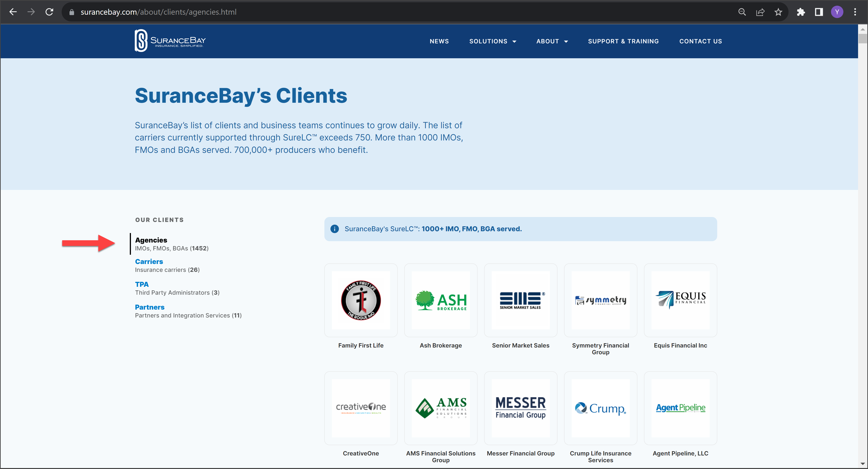
Task: Click the Messer Financial Group name label
Action: coord(521,453)
